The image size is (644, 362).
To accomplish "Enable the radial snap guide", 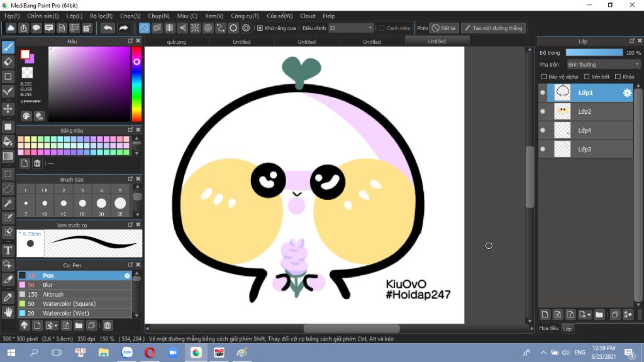I will point(195,28).
